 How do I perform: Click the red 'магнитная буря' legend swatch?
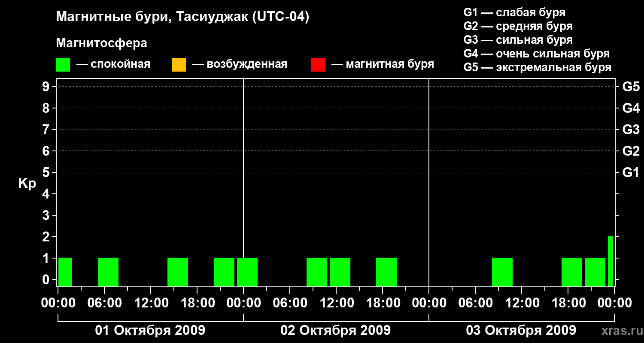(318, 65)
